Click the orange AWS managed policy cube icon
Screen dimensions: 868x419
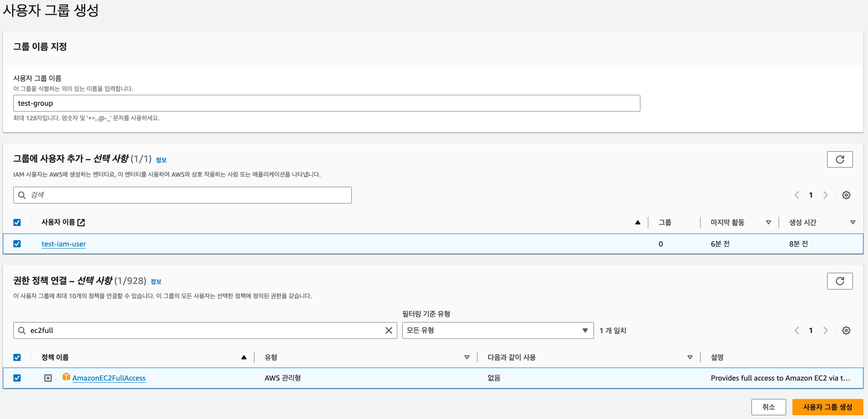[x=66, y=377]
